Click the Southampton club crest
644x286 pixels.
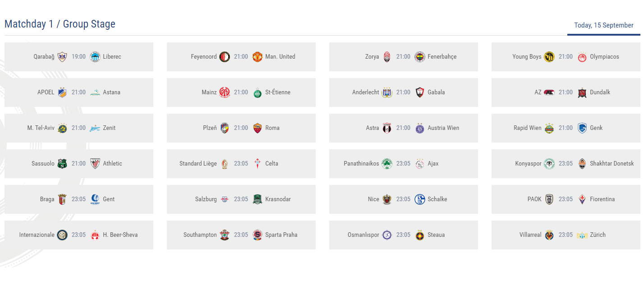pyautogui.click(x=225, y=235)
